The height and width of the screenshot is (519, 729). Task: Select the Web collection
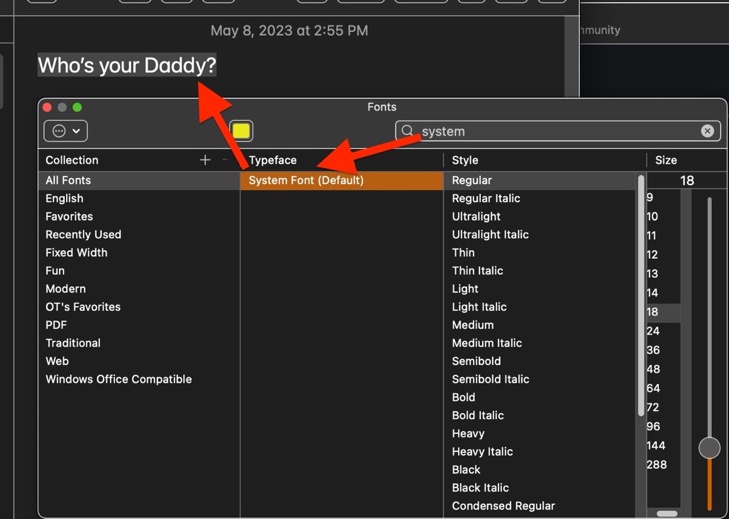tap(139, 362)
